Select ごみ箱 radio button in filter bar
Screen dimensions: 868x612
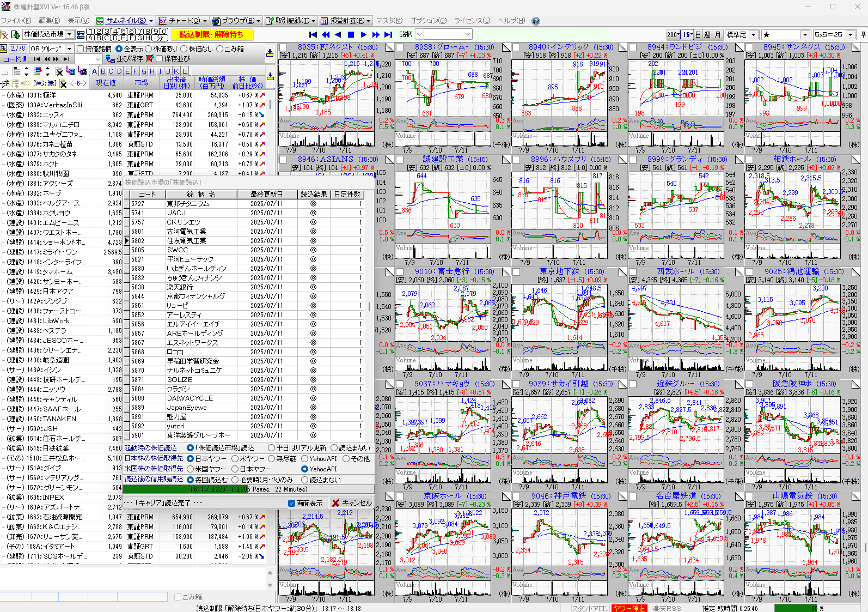coord(219,49)
